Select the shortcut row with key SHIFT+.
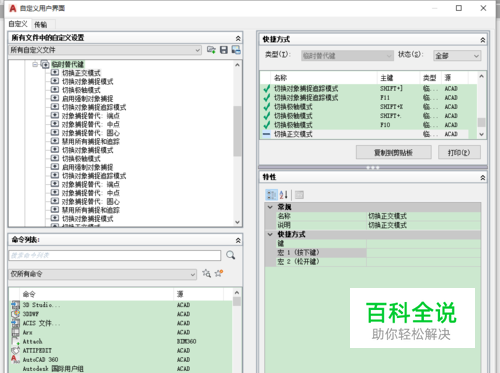The image size is (500, 373). pos(369,116)
